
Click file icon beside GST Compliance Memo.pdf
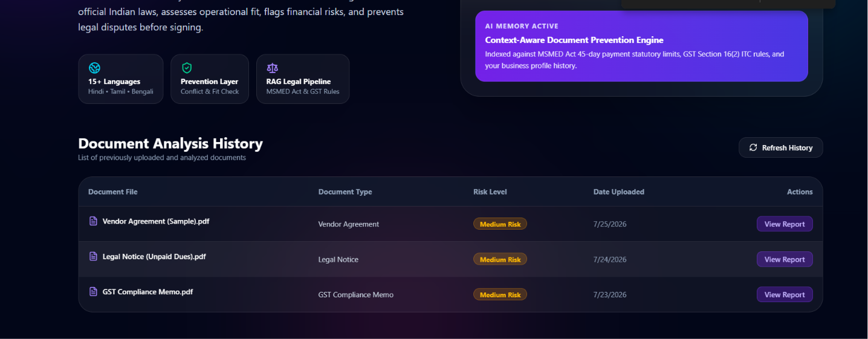click(93, 292)
